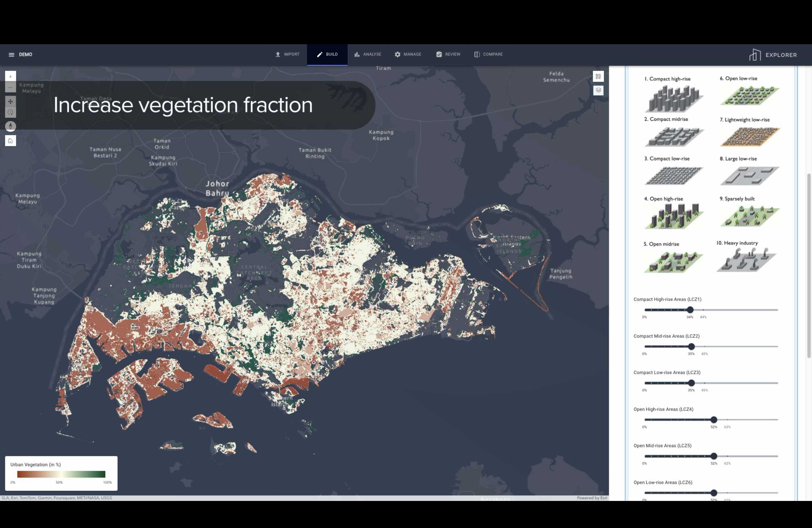Select the pan navigation tool
The image size is (812, 528).
pyautogui.click(x=10, y=101)
